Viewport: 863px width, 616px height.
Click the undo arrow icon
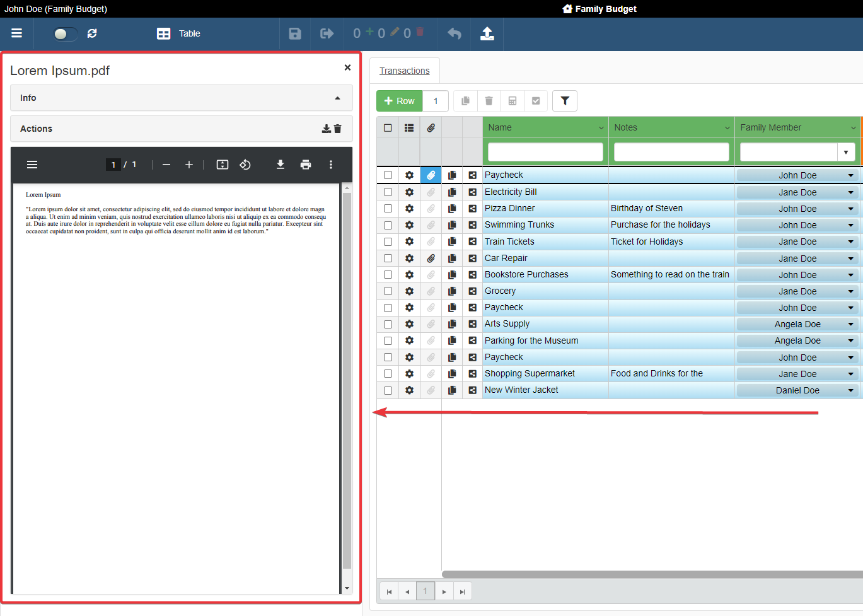tap(454, 33)
